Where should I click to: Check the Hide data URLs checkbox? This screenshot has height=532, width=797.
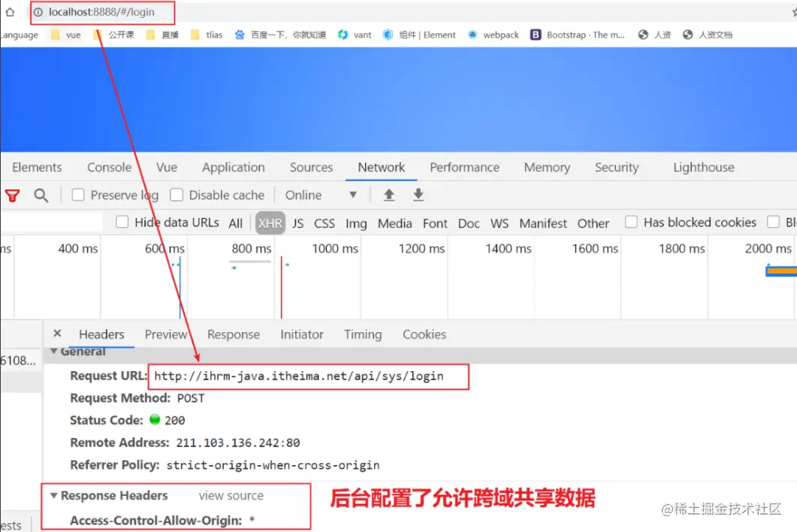pyautogui.click(x=122, y=222)
